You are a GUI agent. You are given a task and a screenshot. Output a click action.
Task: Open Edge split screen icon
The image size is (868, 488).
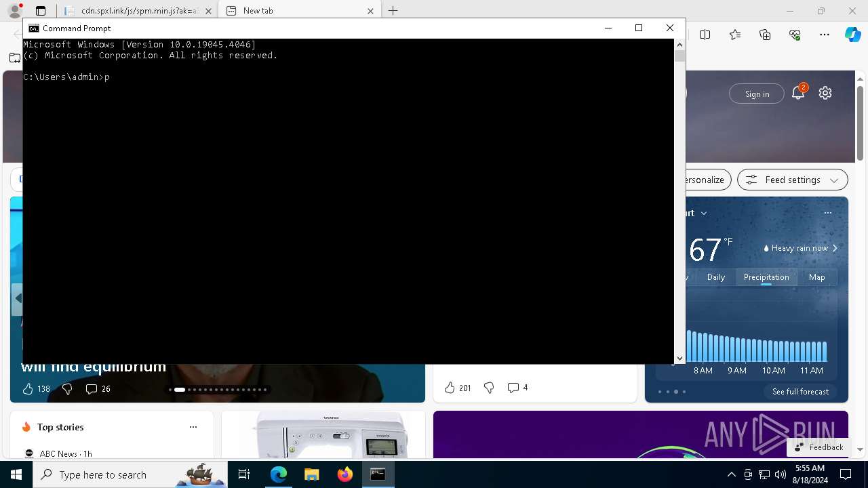pyautogui.click(x=705, y=35)
